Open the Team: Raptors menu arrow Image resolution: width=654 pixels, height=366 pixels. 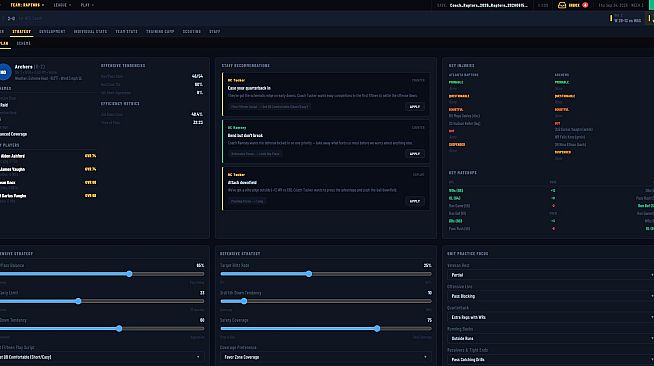point(43,5)
